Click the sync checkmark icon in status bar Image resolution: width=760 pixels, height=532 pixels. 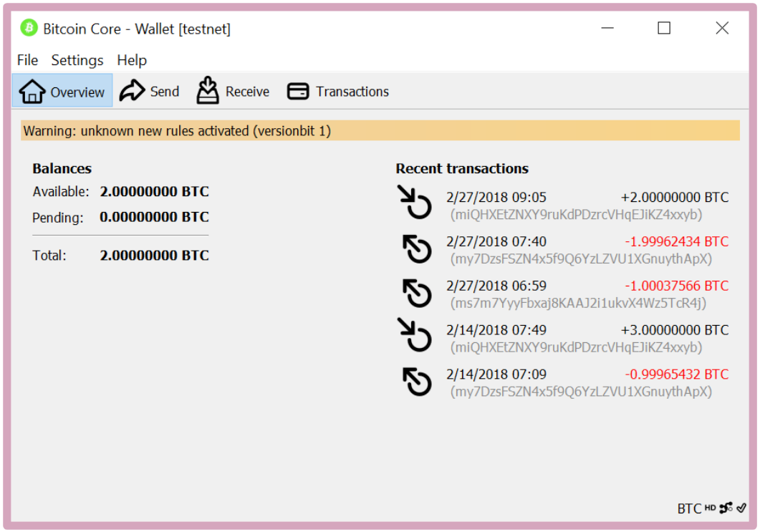click(742, 508)
